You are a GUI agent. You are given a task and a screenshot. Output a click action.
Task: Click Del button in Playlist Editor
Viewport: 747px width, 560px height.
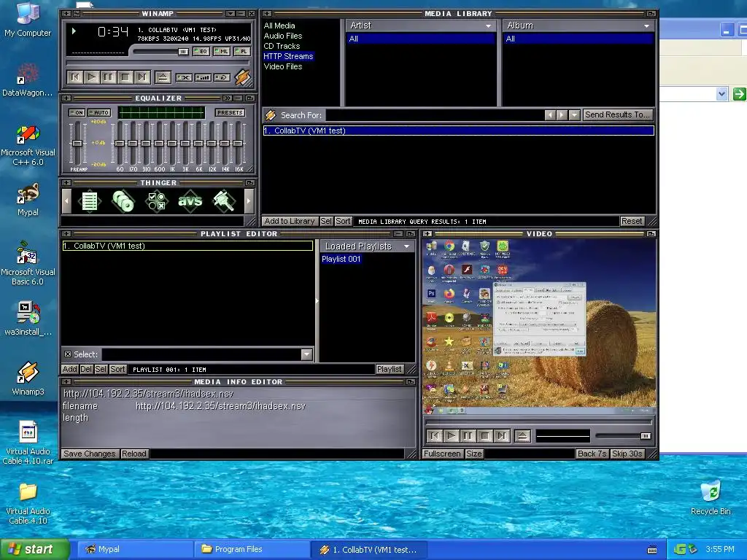86,369
